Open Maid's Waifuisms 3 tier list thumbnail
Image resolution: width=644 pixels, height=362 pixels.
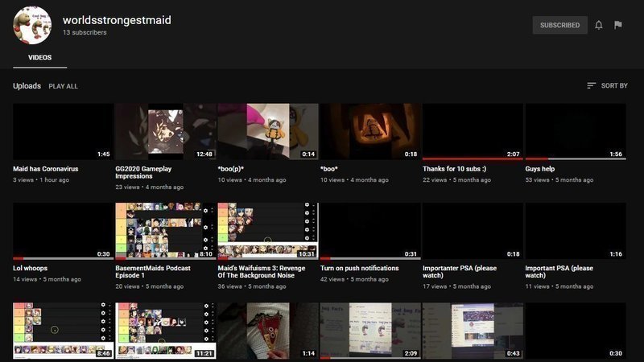(x=268, y=231)
